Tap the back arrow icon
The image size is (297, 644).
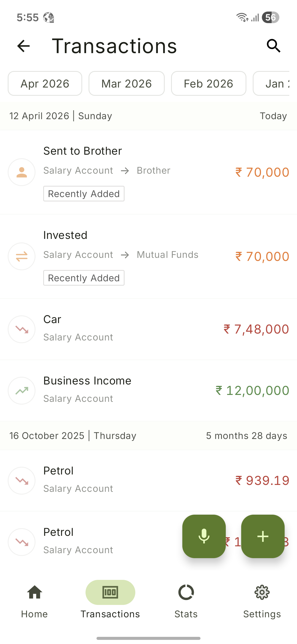(23, 46)
